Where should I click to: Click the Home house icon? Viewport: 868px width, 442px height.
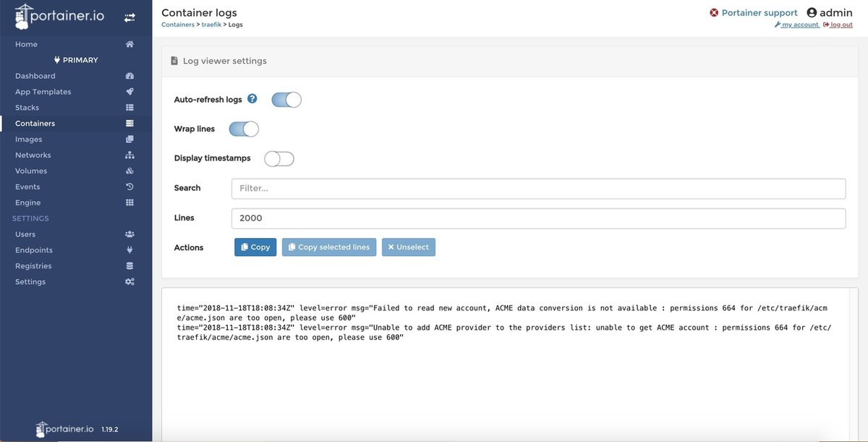pos(129,44)
